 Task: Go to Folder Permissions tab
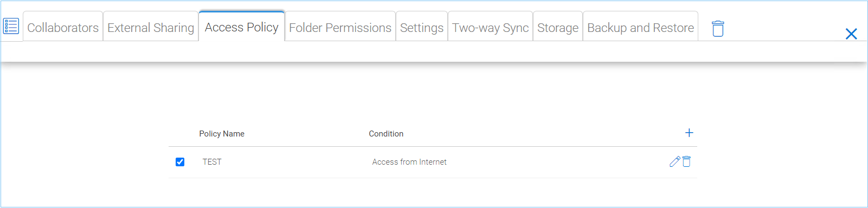click(340, 27)
